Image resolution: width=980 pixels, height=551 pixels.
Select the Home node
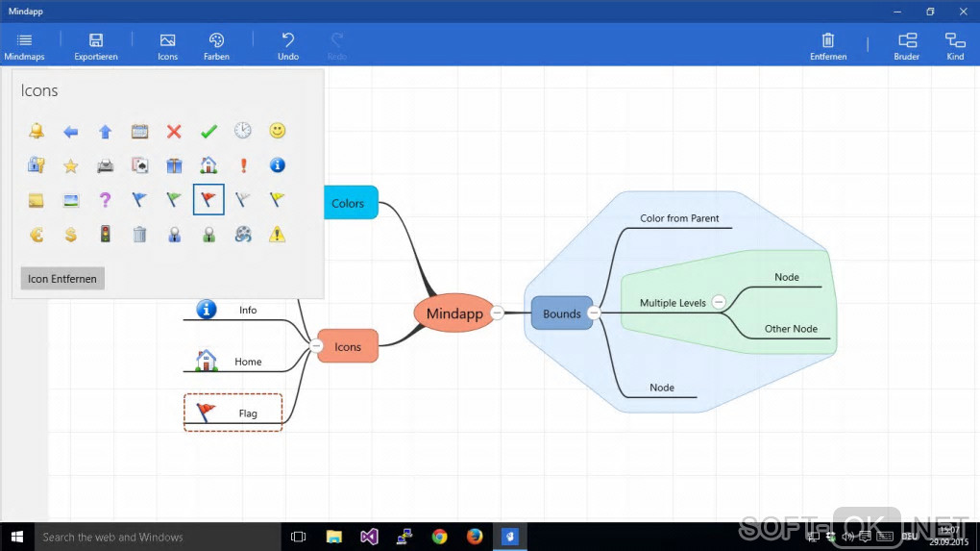tap(233, 361)
